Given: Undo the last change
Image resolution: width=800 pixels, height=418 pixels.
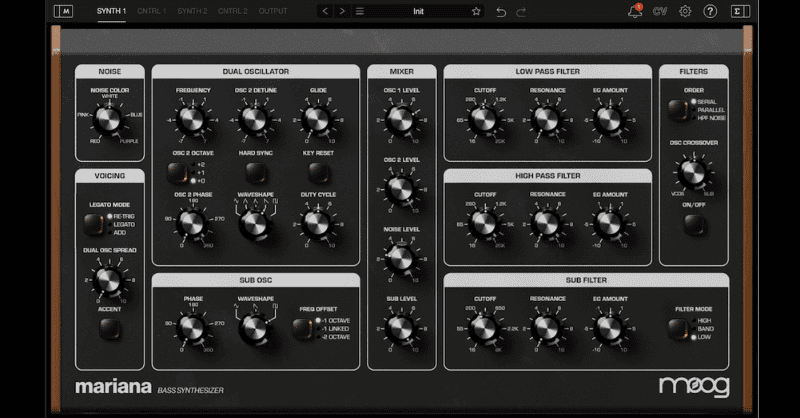Looking at the screenshot, I should [x=501, y=12].
